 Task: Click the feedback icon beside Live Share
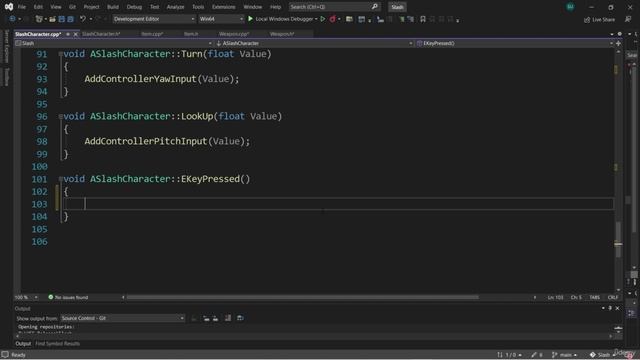pyautogui.click(x=628, y=19)
